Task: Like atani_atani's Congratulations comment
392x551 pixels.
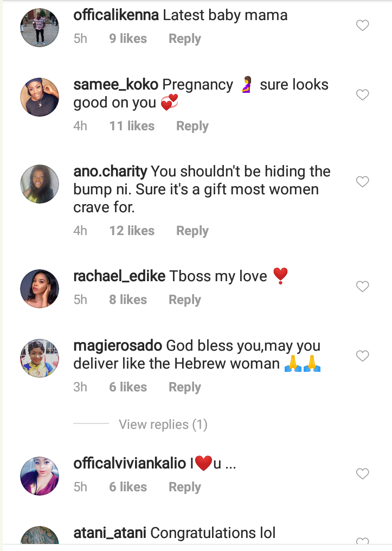Action: point(362,542)
